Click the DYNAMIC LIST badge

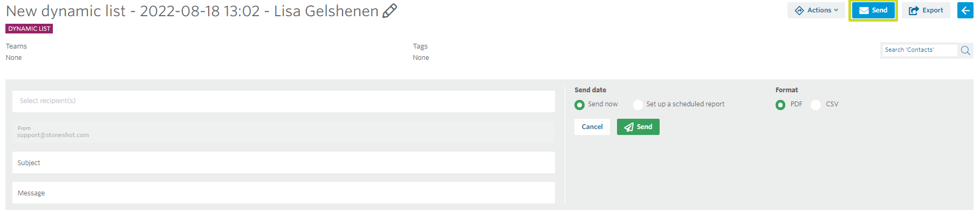(x=29, y=29)
